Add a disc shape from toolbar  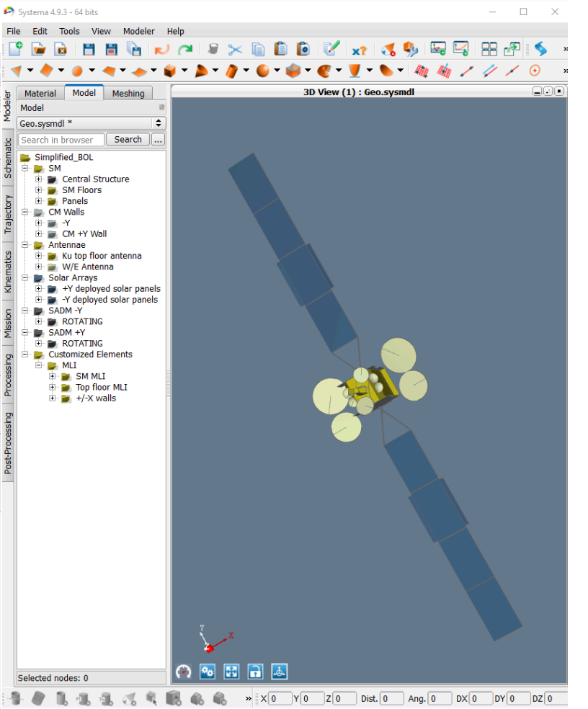tap(77, 71)
